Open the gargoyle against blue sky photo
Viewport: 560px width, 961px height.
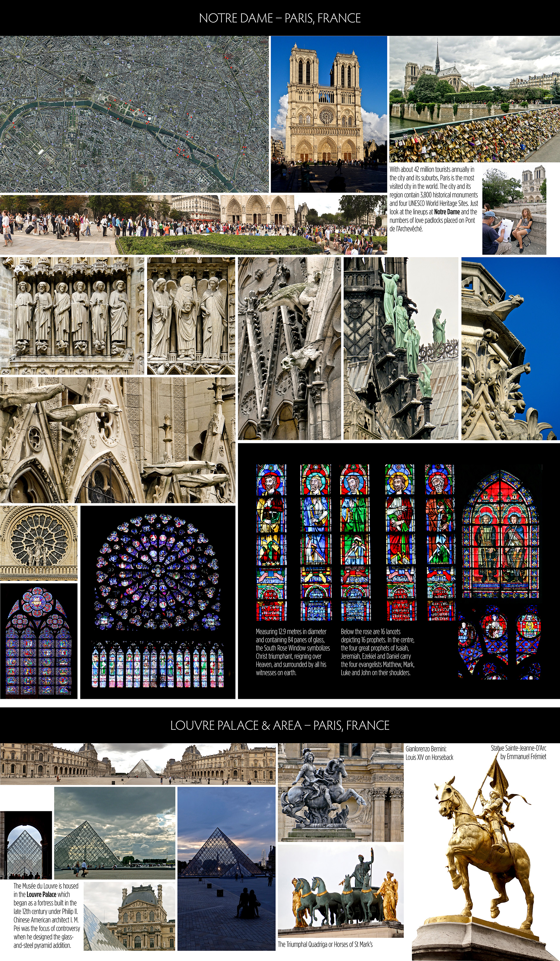click(x=510, y=348)
